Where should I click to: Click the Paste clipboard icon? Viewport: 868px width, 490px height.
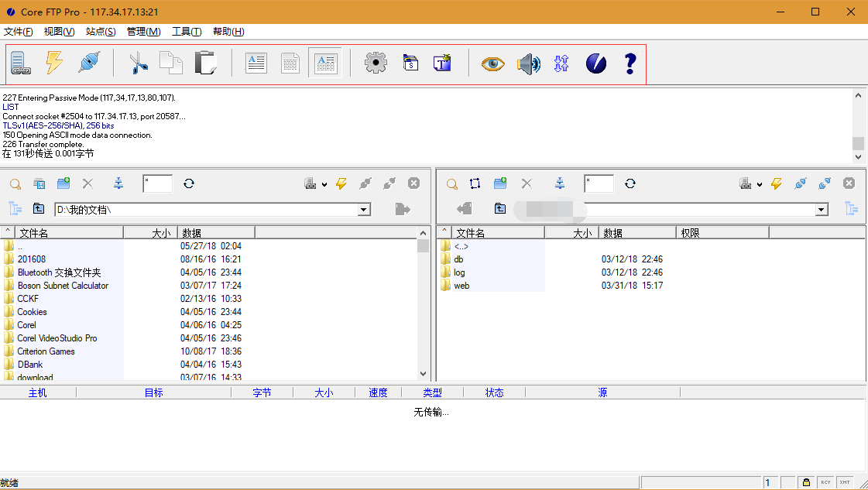[x=205, y=63]
